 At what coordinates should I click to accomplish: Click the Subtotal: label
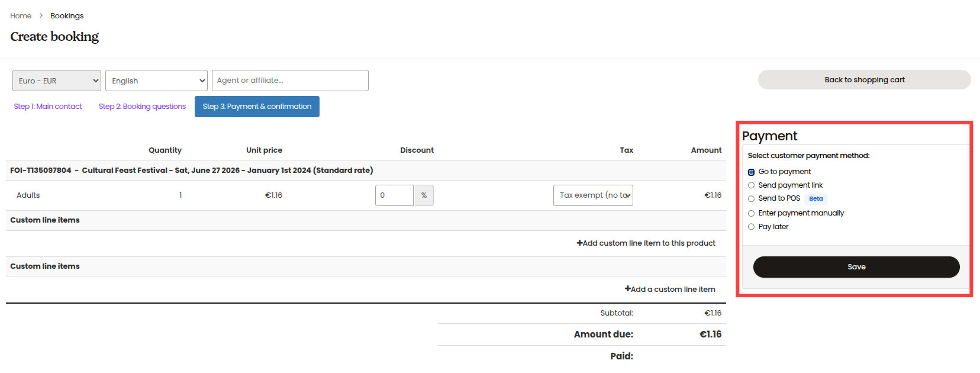[x=617, y=313]
